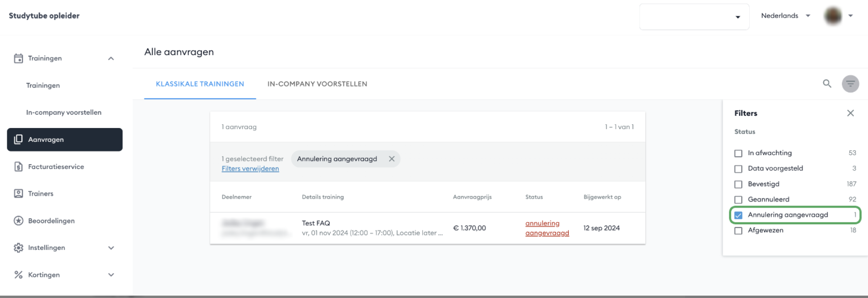Click the Instellingen gear icon
The width and height of the screenshot is (868, 298).
(x=19, y=248)
